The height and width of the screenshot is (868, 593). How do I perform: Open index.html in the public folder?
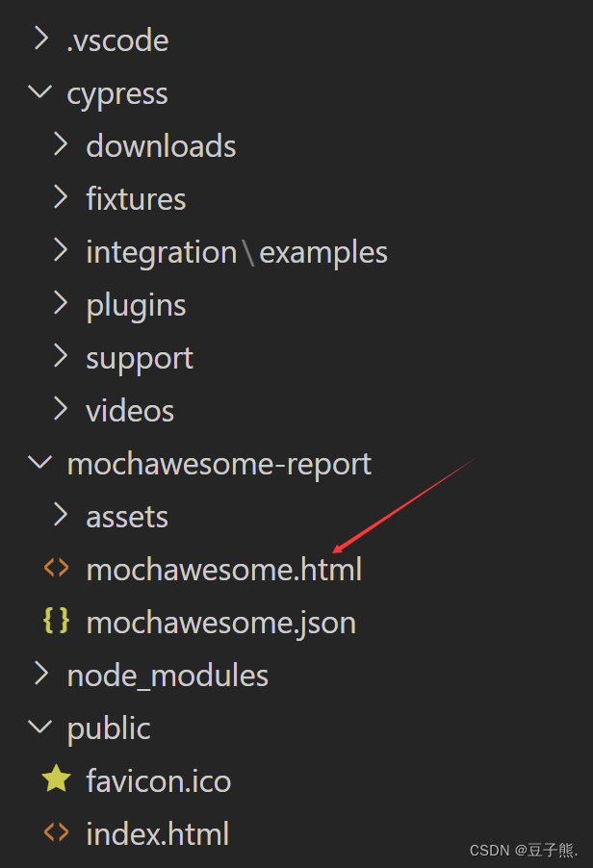coord(157,833)
